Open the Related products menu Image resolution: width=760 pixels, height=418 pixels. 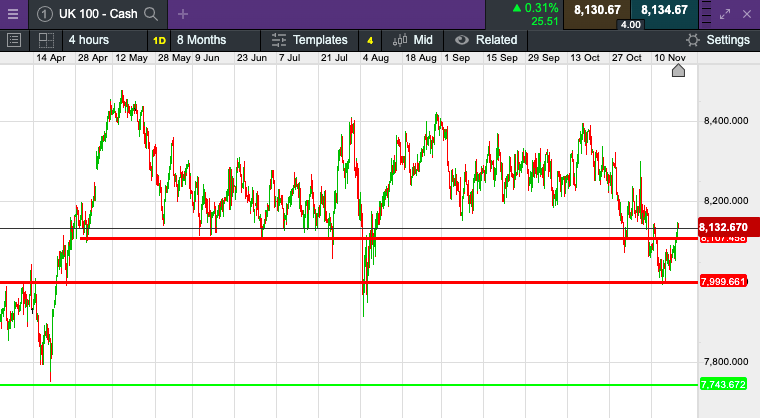tap(486, 40)
